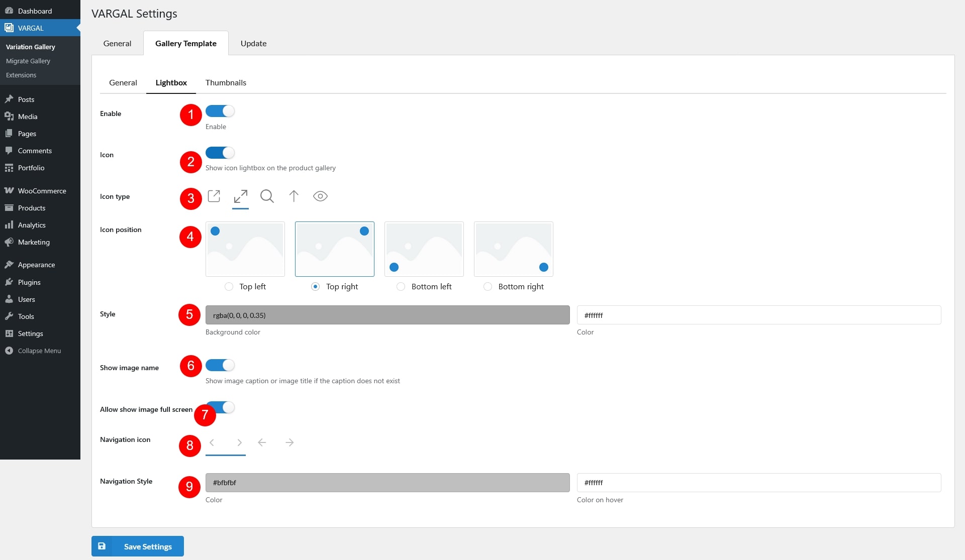Click the navigation Color on hover field
Image resolution: width=965 pixels, height=560 pixels.
[759, 483]
